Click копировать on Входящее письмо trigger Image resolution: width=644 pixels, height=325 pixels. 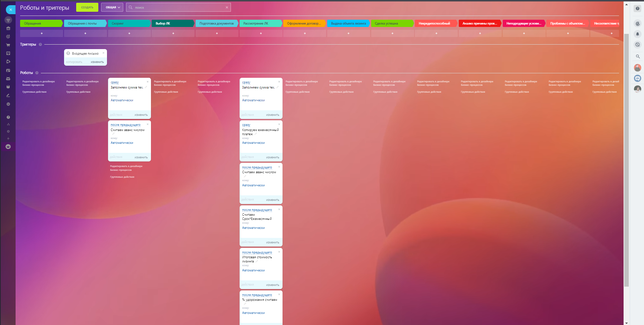pos(74,62)
